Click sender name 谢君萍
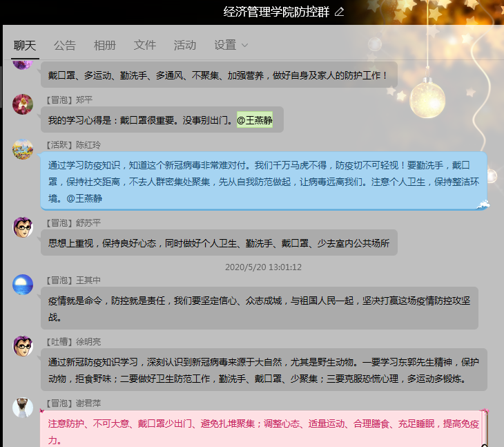Viewport: 504px width, 447px height. coord(88,403)
